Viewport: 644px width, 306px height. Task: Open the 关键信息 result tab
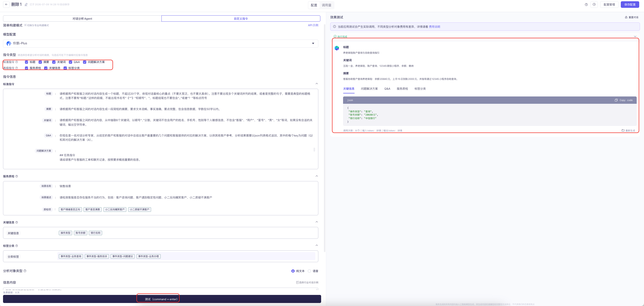pos(349,89)
